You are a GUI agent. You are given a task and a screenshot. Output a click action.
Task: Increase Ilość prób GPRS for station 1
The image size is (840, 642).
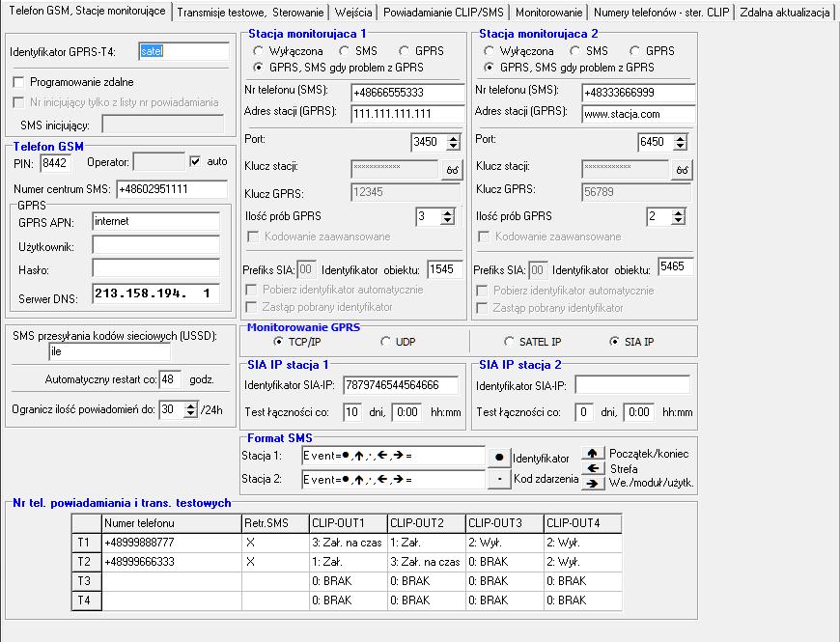[x=448, y=212]
